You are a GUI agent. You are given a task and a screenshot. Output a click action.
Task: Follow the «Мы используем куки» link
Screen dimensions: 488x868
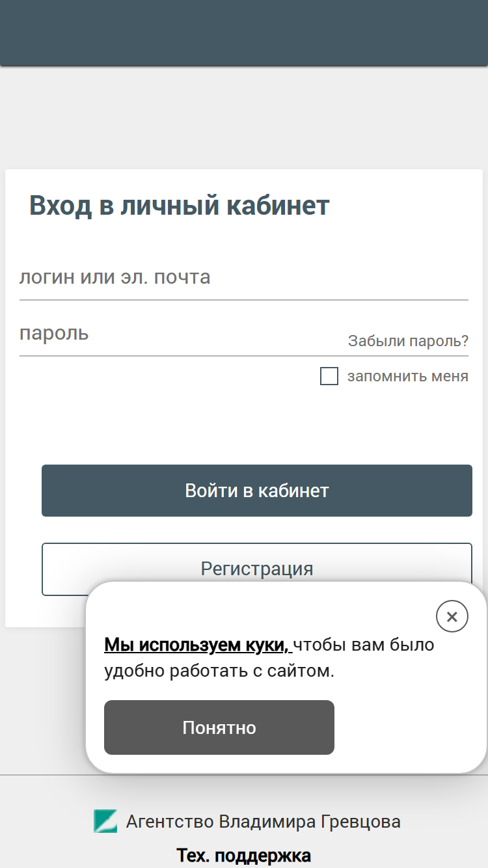(x=197, y=645)
